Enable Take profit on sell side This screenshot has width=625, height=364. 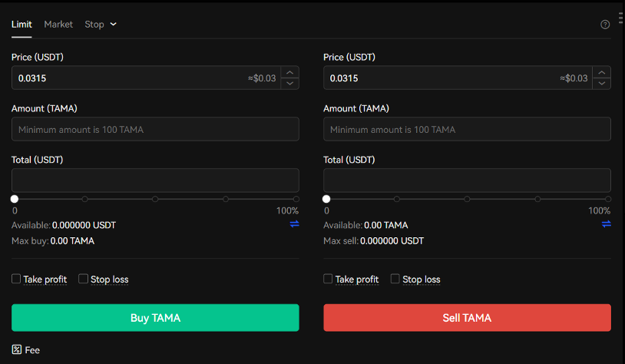point(328,279)
